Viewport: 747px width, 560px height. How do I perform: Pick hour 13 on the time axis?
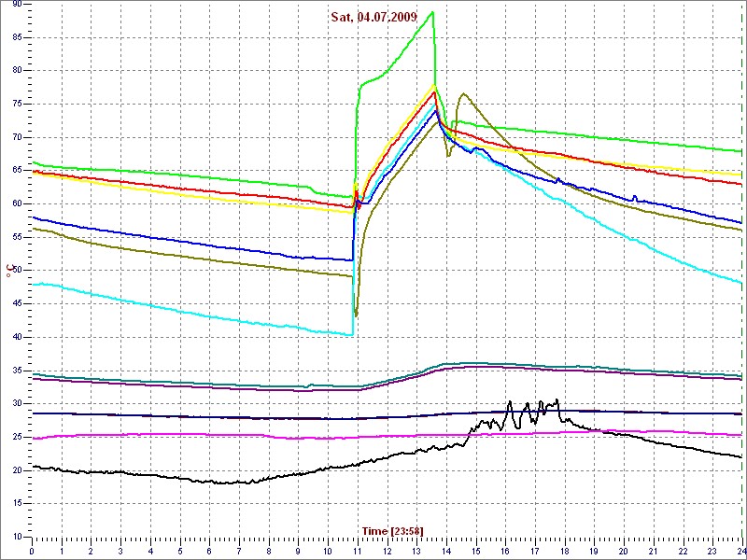(x=416, y=552)
